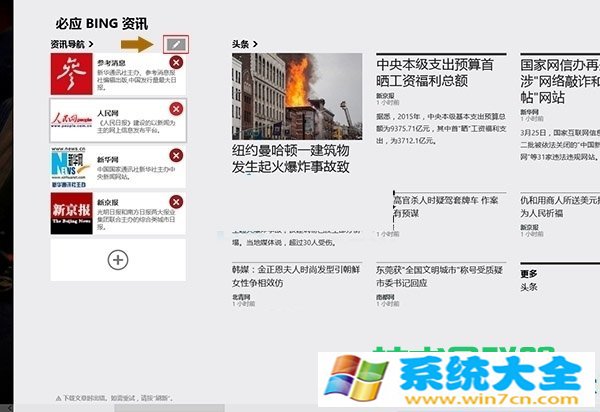Screen dimensions: 600x412
Task: Open 参考消息 red logo thumbnail
Action: pyautogui.click(x=72, y=74)
